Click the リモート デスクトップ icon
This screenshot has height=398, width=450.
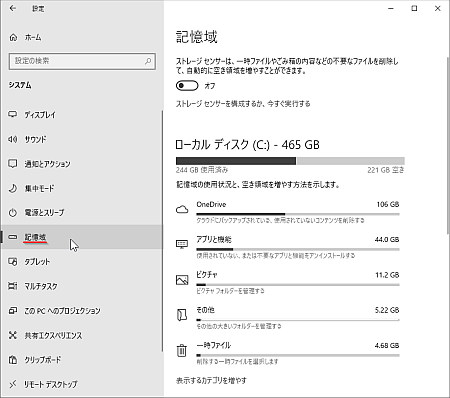(13, 384)
